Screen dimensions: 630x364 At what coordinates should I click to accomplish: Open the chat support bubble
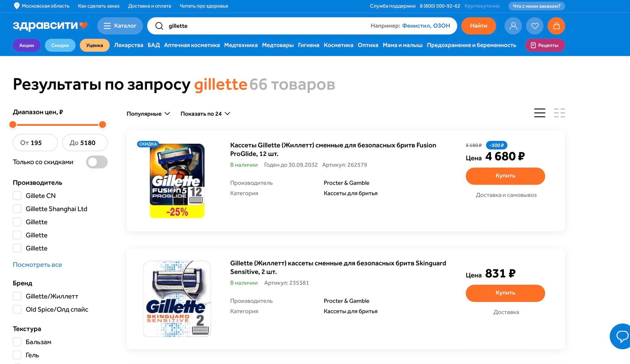click(621, 336)
